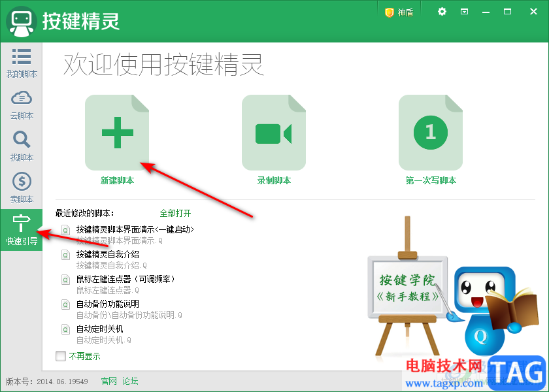Open script 按键精灵自我介绍

point(108,254)
